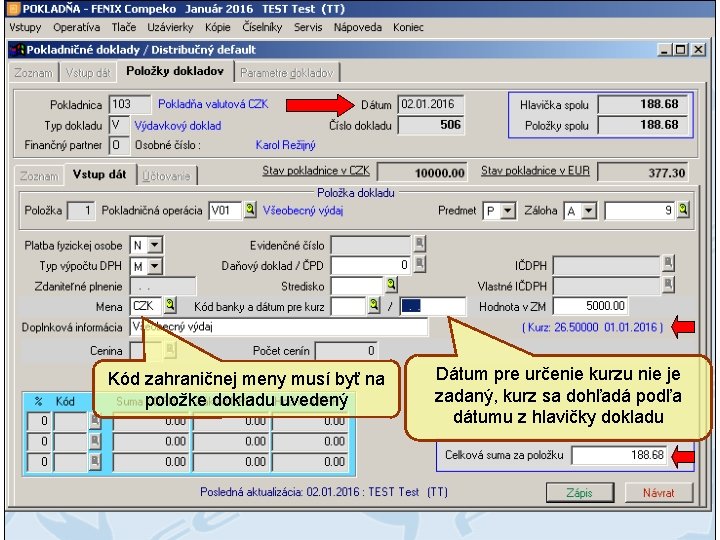720x540 pixels.
Task: Click the Stredisko input field
Action: (x=357, y=286)
